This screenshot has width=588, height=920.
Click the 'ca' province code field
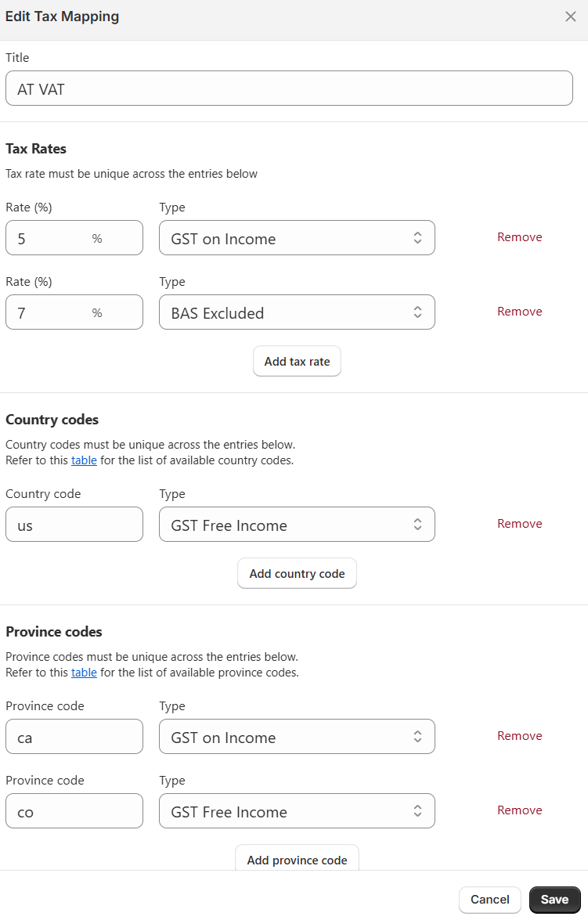(74, 737)
